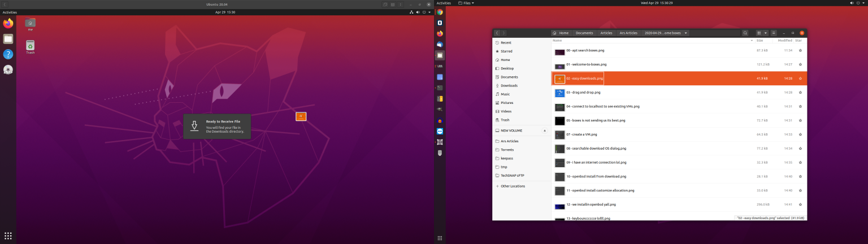Open Other Locations in the sidebar

[x=522, y=186]
